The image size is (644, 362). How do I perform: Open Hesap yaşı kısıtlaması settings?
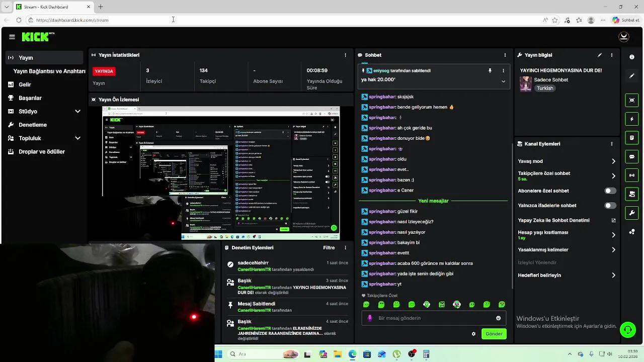(x=567, y=235)
